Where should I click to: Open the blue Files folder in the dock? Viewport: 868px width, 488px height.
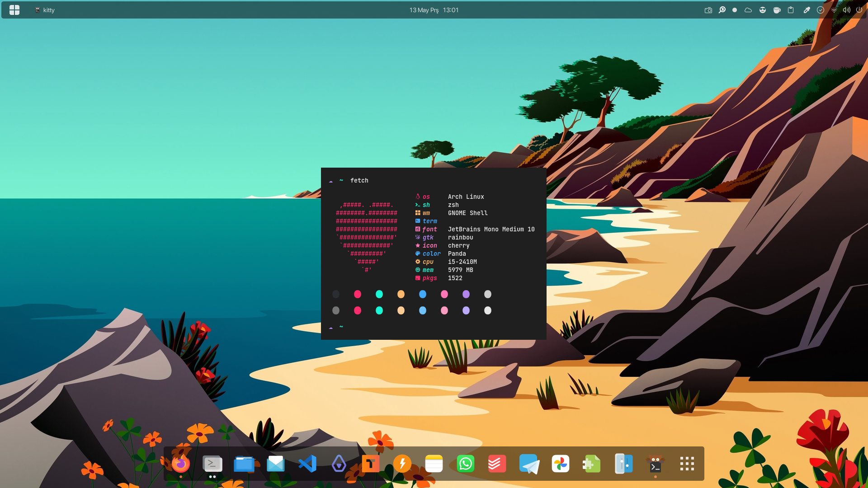coord(244,464)
